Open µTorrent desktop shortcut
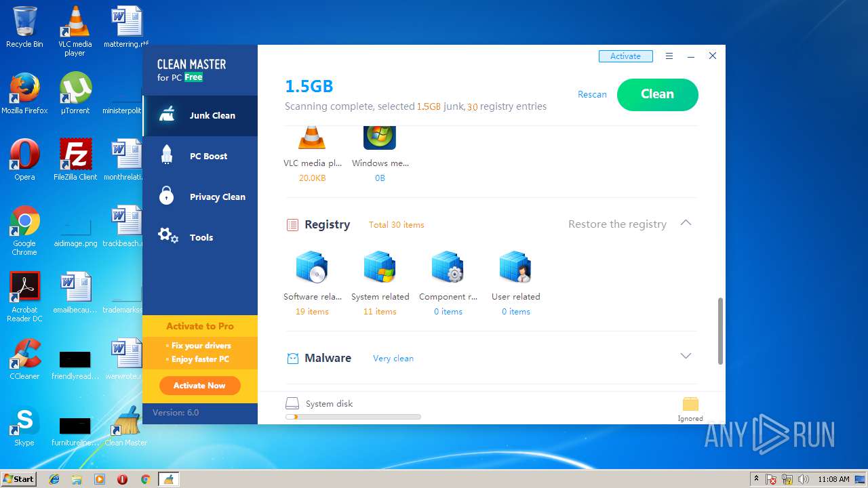Screen dimensions: 868x488 point(75,94)
